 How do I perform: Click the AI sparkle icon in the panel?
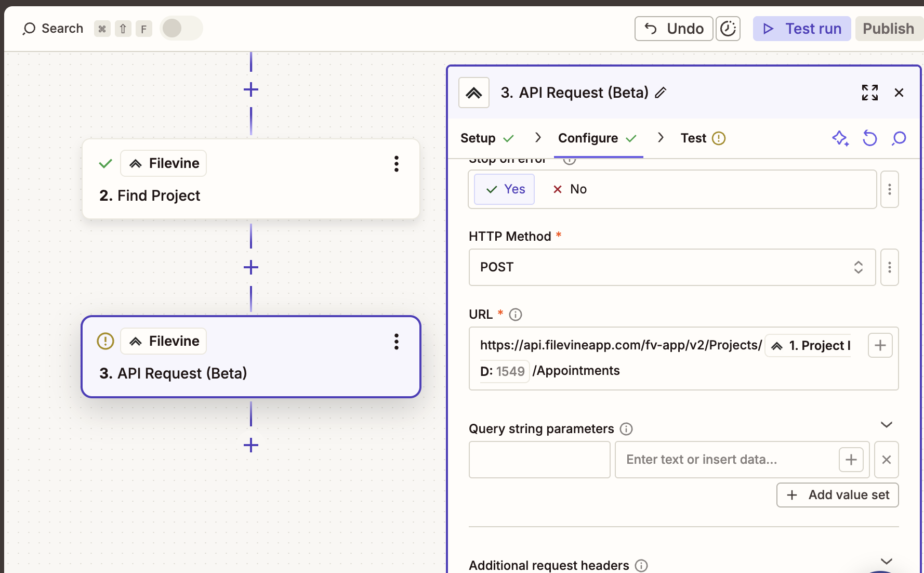click(840, 138)
